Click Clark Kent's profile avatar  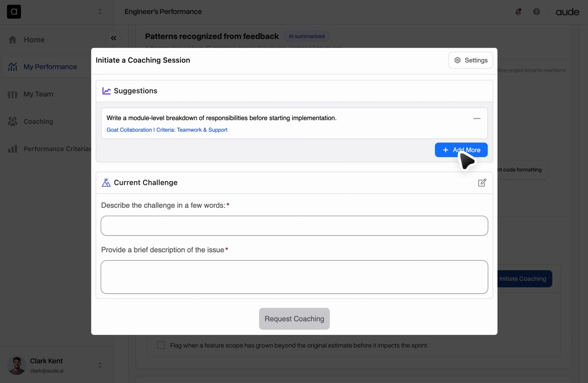16,365
